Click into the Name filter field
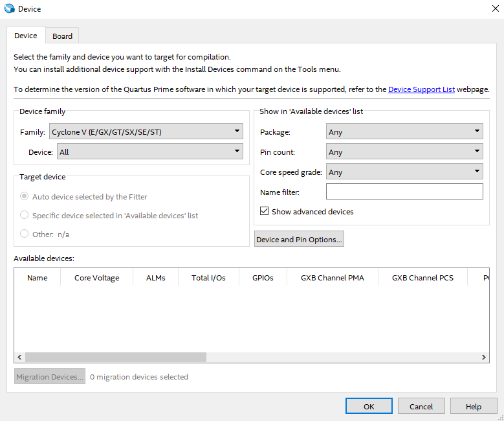 pos(404,192)
